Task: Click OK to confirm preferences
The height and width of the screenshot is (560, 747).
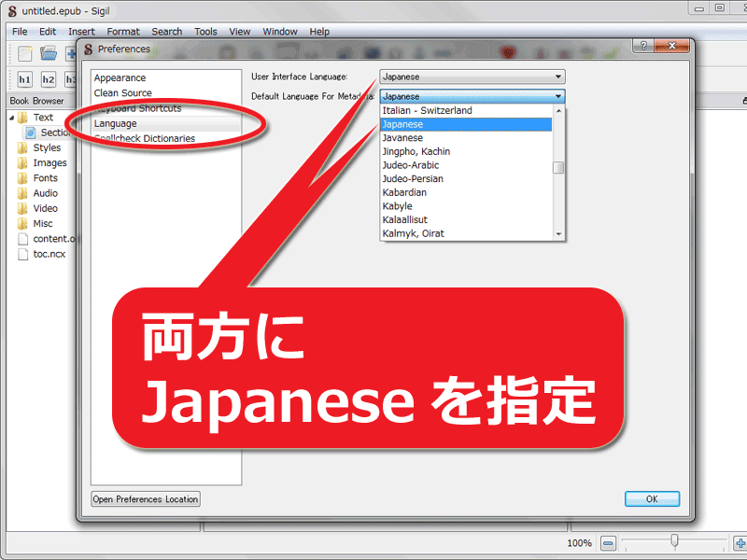Action: pyautogui.click(x=652, y=498)
